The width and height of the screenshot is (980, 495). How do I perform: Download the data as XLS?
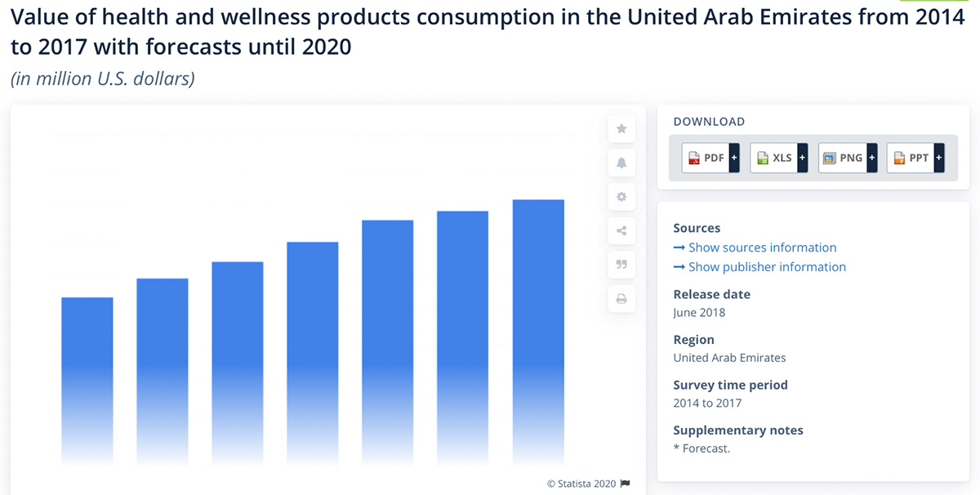click(x=773, y=158)
